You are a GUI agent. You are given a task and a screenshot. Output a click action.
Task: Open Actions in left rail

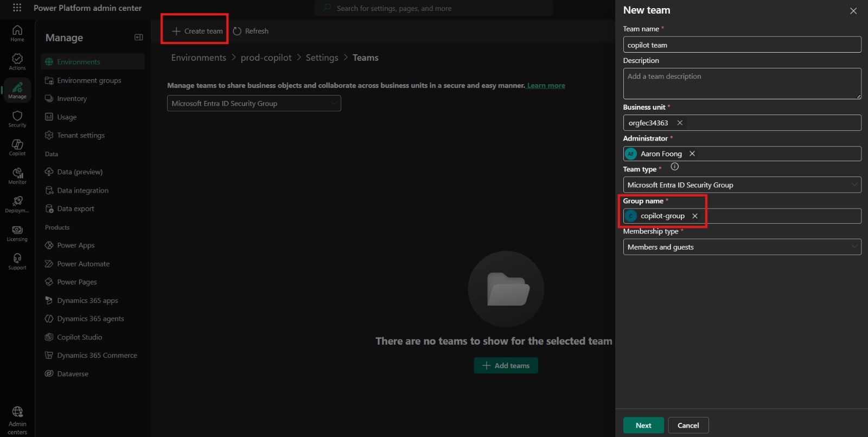point(17,61)
